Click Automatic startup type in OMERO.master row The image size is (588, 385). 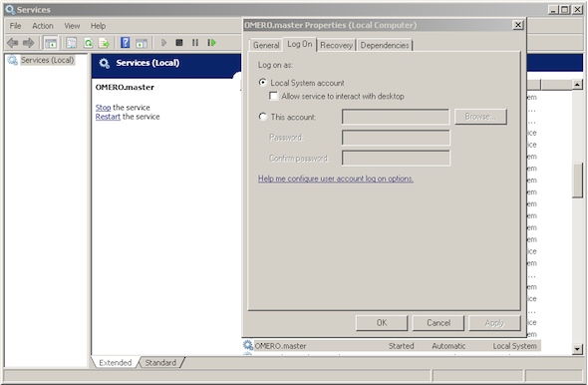(448, 346)
